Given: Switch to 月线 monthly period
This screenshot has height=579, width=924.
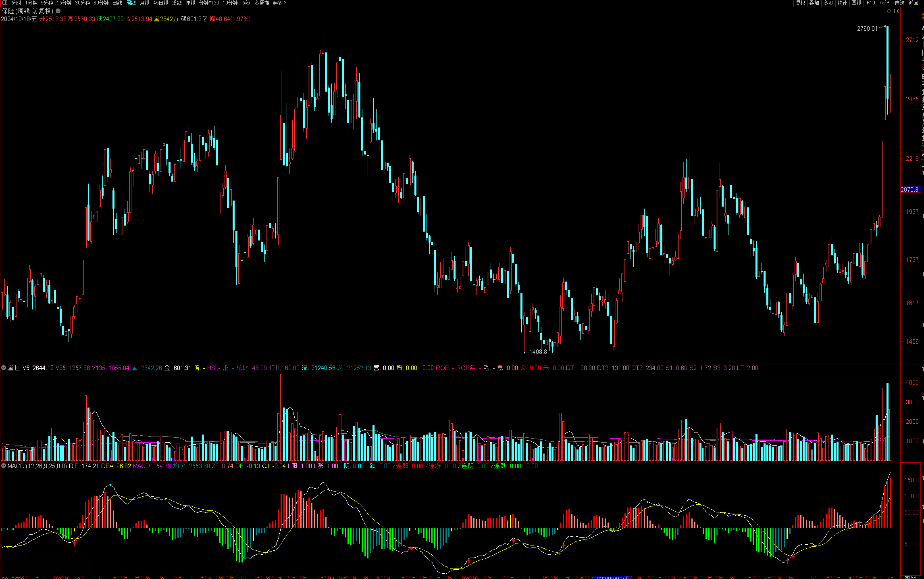Looking at the screenshot, I should (144, 3).
